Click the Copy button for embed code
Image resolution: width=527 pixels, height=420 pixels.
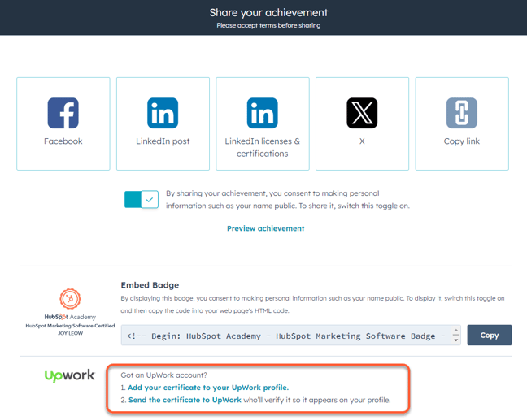[490, 335]
